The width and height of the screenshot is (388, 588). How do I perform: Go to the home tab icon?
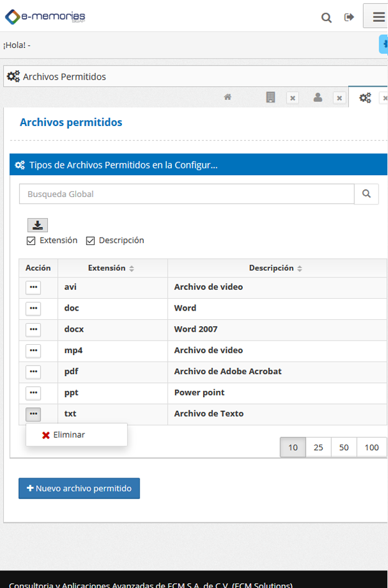pos(227,97)
